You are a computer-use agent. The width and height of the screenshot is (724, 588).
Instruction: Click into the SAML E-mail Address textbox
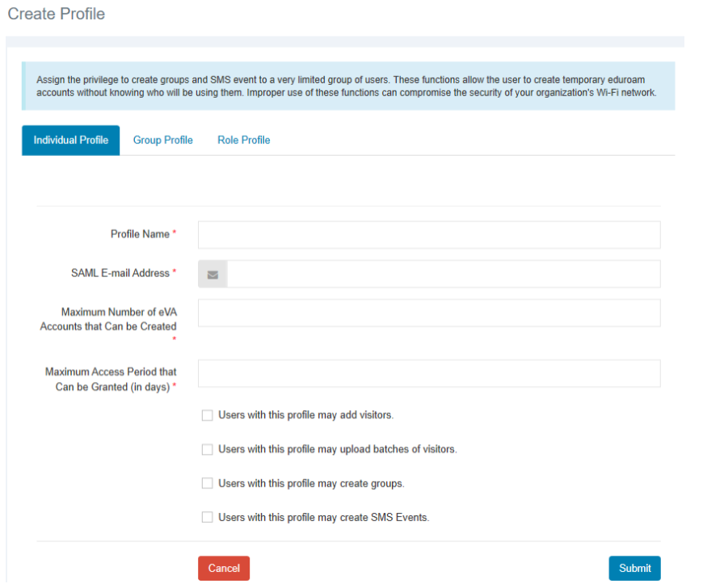443,275
